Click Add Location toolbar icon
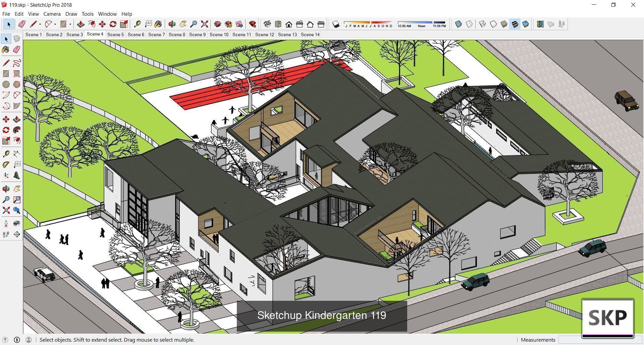The width and height of the screenshot is (644, 345). (x=540, y=24)
